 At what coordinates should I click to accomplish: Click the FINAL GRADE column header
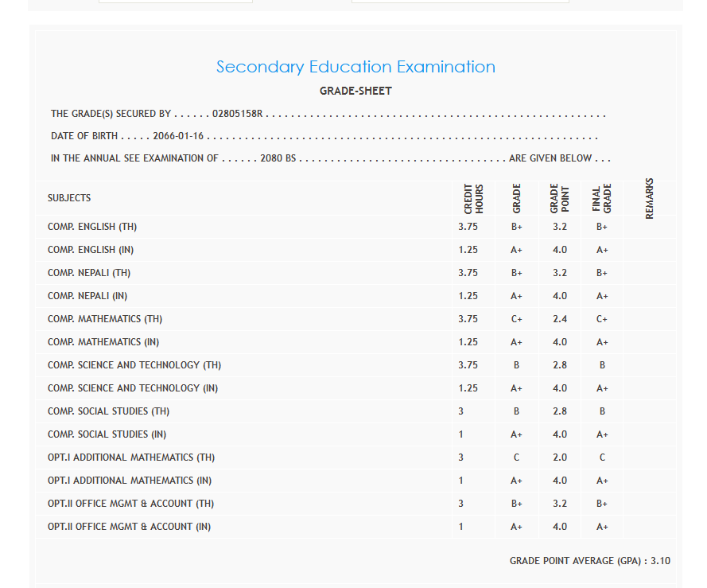click(602, 199)
